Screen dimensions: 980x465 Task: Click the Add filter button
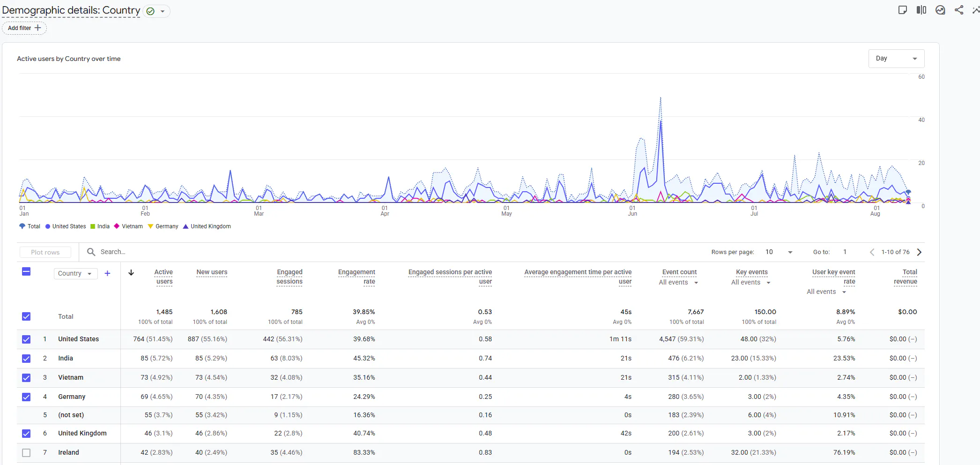point(24,28)
